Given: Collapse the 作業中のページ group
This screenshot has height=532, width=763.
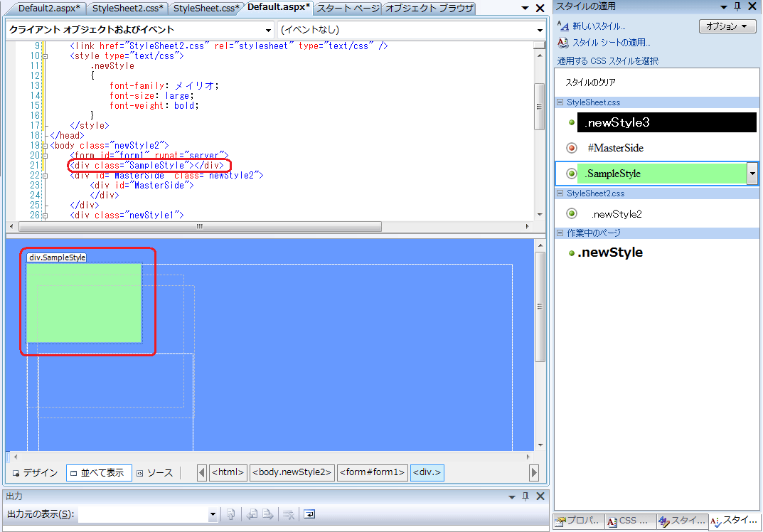Looking at the screenshot, I should click(x=560, y=233).
